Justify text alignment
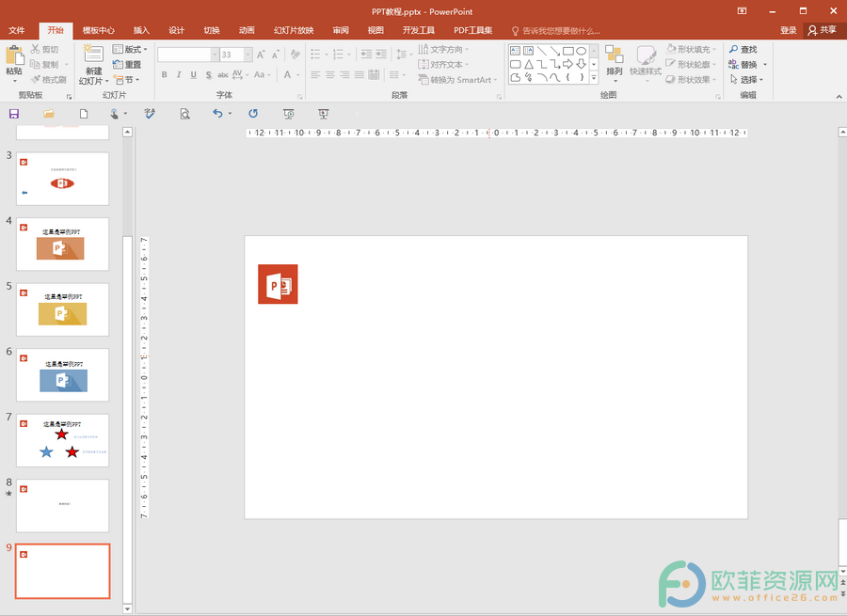Viewport: 847px width, 616px height. click(360, 75)
